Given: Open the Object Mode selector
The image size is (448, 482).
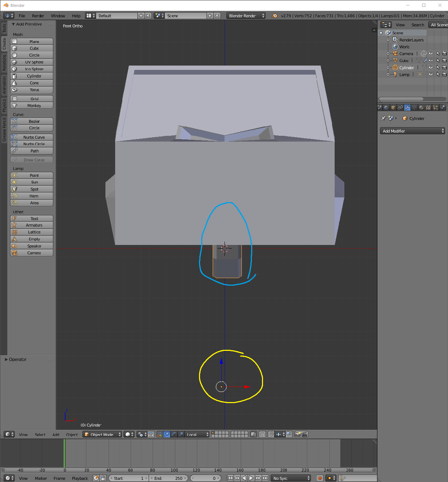Looking at the screenshot, I should coord(102,434).
